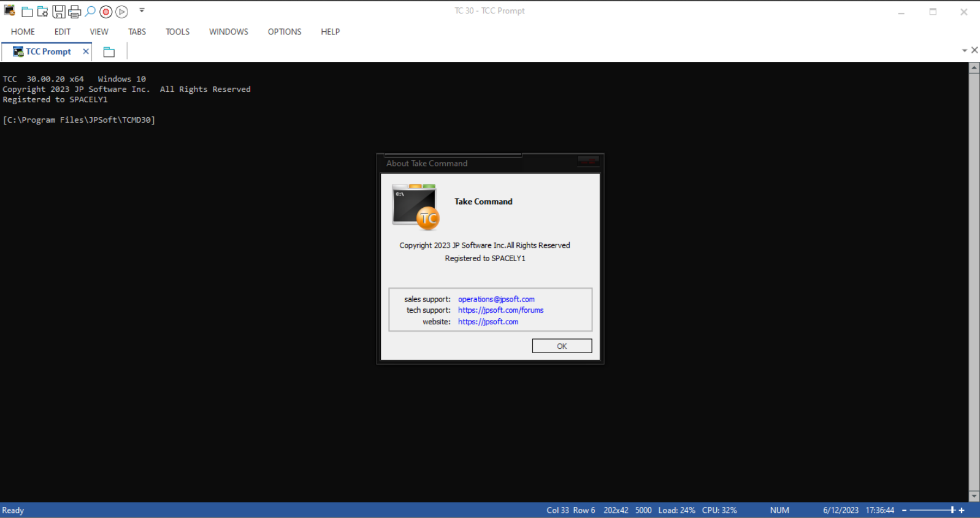Click OK in the About Take Command dialog
The height and width of the screenshot is (518, 980).
(562, 346)
